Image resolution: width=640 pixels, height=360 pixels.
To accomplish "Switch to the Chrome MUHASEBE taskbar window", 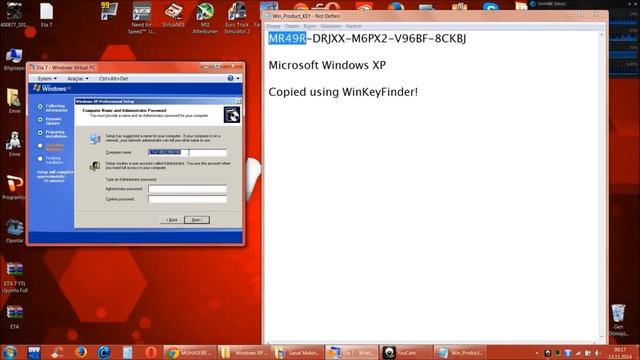I will click(x=190, y=352).
